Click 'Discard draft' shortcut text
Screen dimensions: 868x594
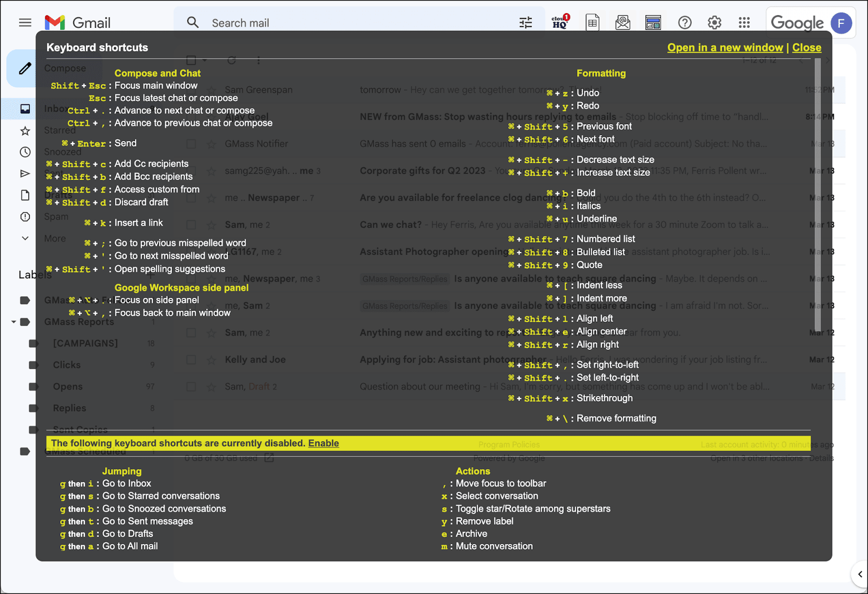pyautogui.click(x=141, y=202)
